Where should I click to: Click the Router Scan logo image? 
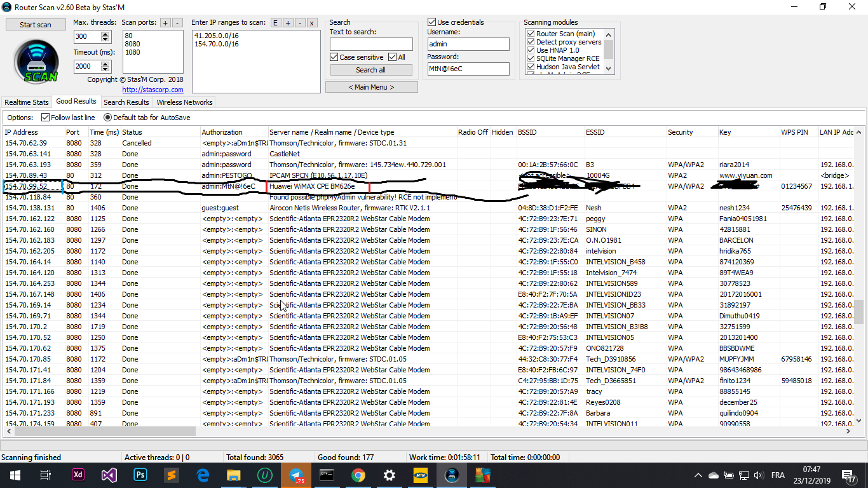point(36,62)
